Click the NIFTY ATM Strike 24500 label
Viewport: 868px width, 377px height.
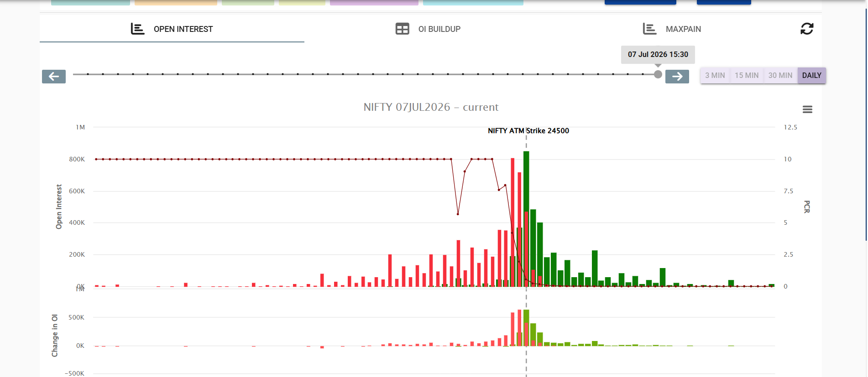[x=528, y=131]
